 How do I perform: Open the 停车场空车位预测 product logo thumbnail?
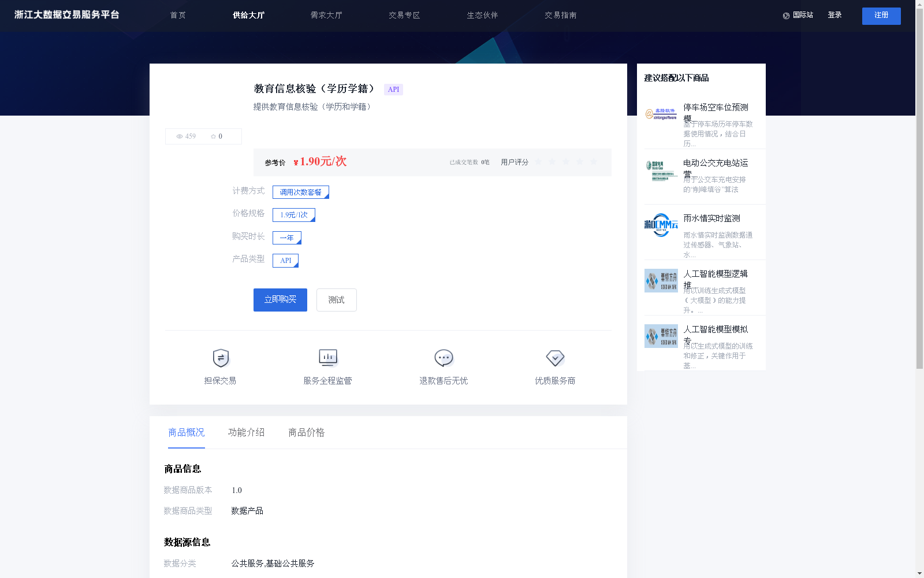(661, 114)
